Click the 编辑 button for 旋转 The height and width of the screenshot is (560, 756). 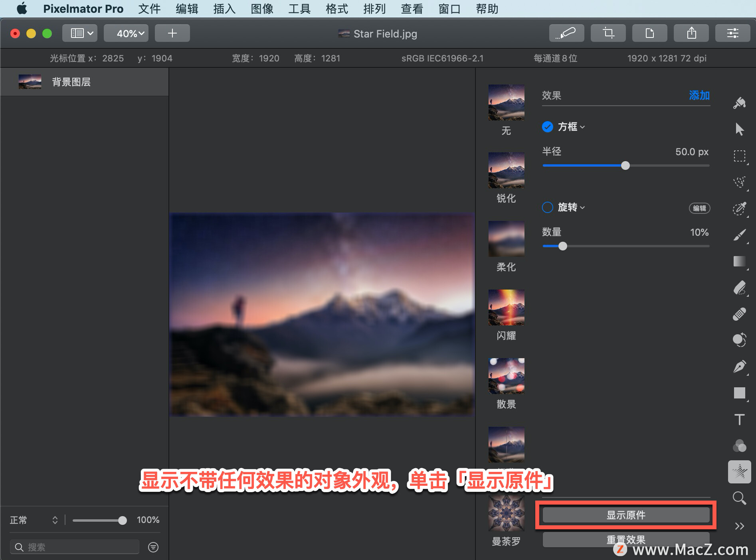click(699, 208)
